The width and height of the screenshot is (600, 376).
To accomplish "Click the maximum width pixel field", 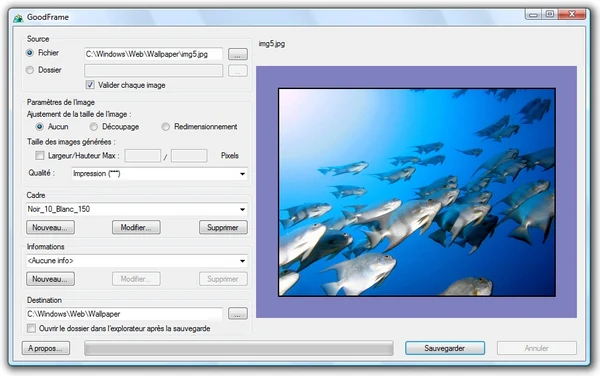I will coord(143,156).
